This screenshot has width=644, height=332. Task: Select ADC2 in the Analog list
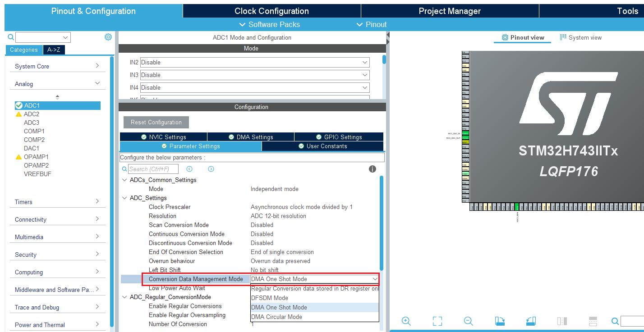[x=32, y=114]
